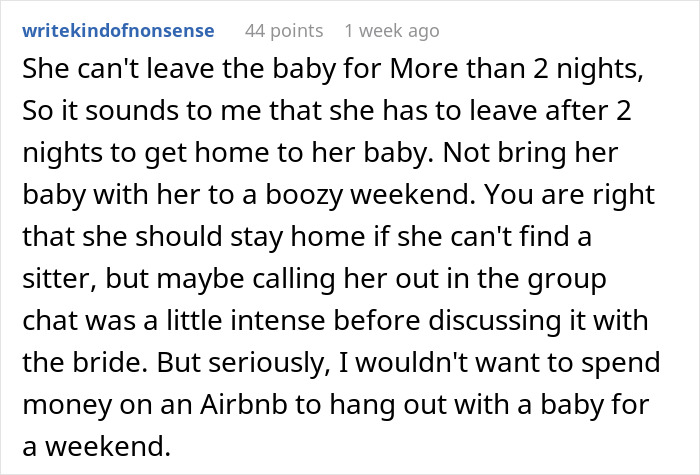Open the writekindofnonsense user profile
Image resolution: width=700 pixels, height=475 pixels.
(118, 31)
